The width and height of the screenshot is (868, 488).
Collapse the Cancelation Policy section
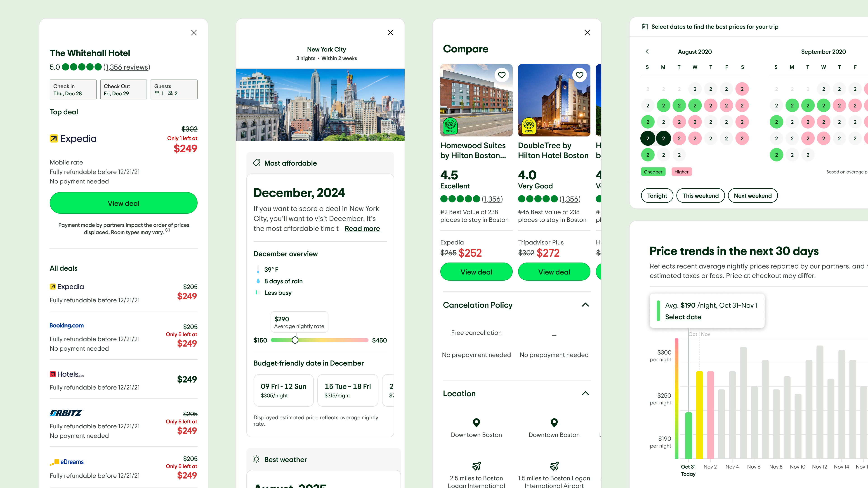pos(585,305)
